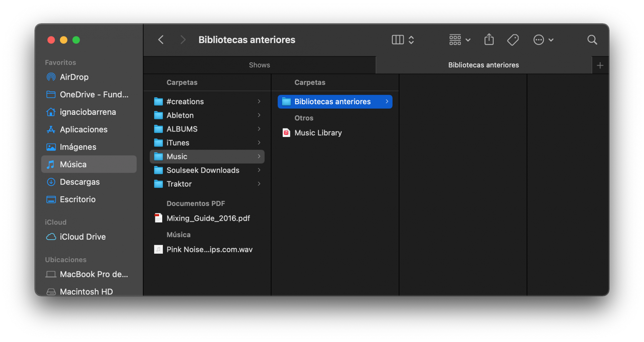Select the Bibliotecas anteriores tab
This screenshot has height=342, width=644.
tap(483, 65)
